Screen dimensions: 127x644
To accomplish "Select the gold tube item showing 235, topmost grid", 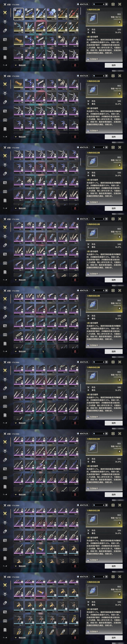I will (x=19, y=41).
